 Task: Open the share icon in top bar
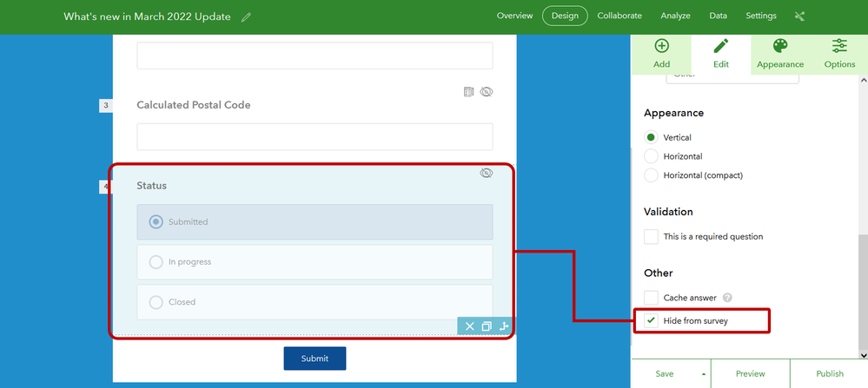click(x=799, y=16)
